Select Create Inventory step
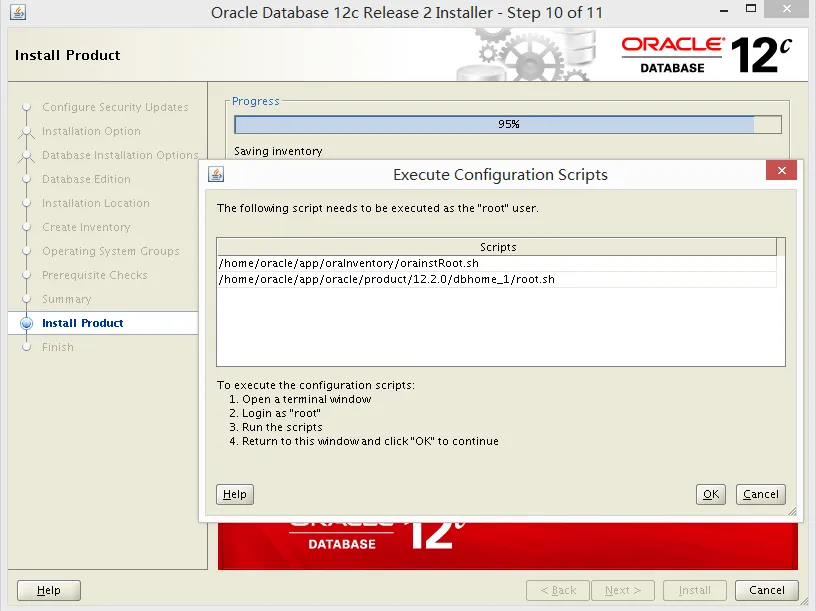 tap(86, 227)
